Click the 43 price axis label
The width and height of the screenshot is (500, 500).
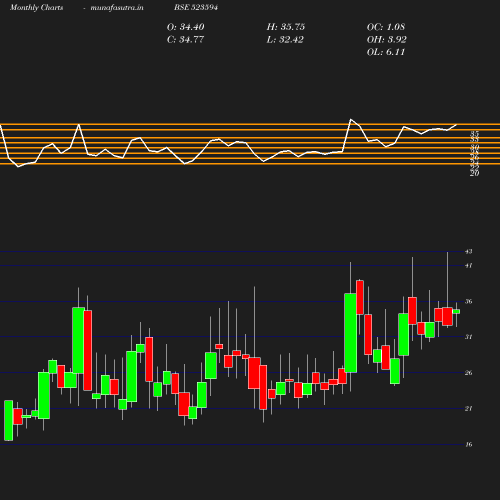click(x=469, y=251)
